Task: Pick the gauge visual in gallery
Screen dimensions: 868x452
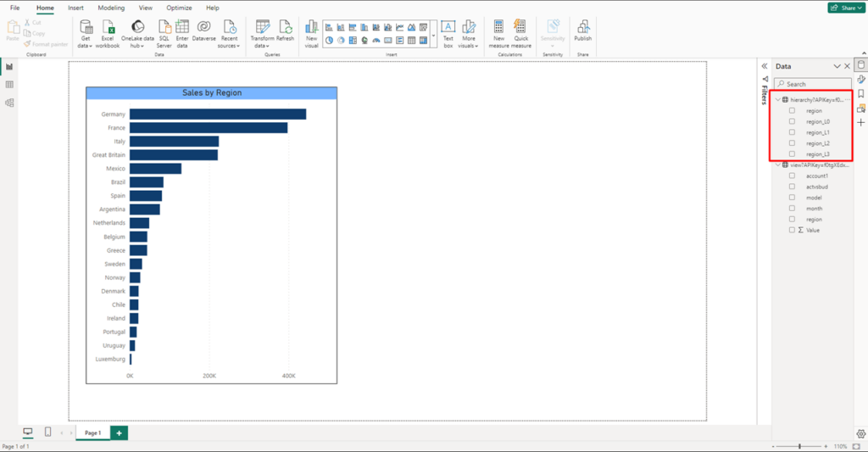Action: [x=376, y=41]
